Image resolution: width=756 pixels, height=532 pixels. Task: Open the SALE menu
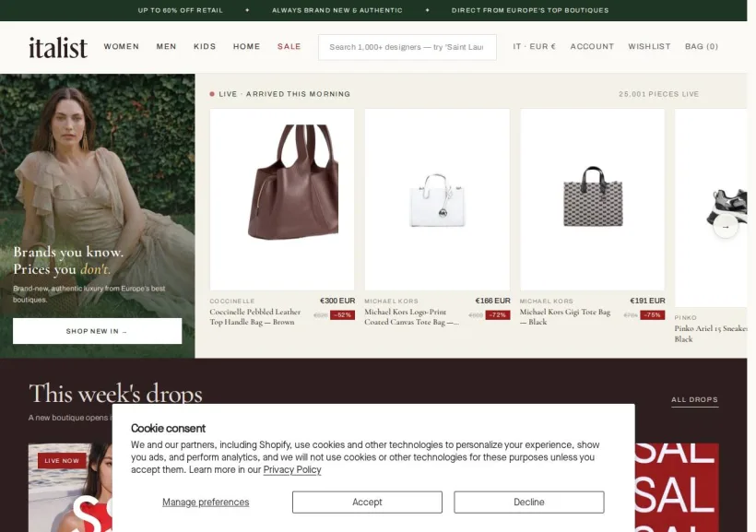tap(289, 47)
